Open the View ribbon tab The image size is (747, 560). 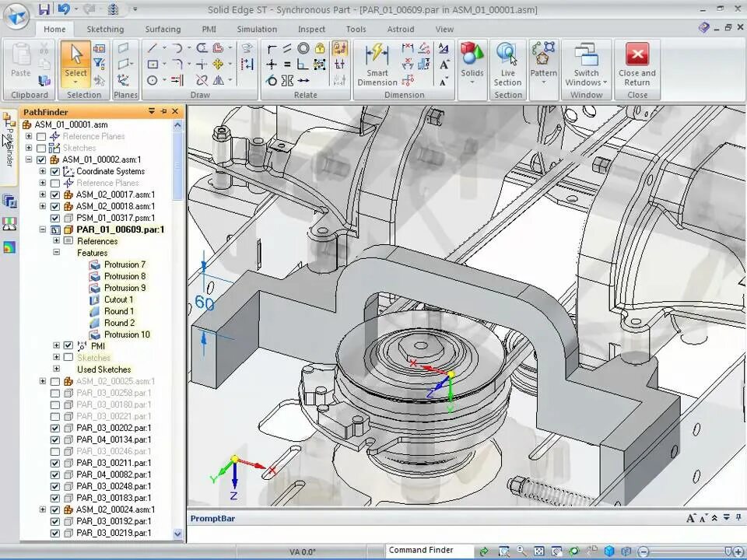click(x=444, y=29)
